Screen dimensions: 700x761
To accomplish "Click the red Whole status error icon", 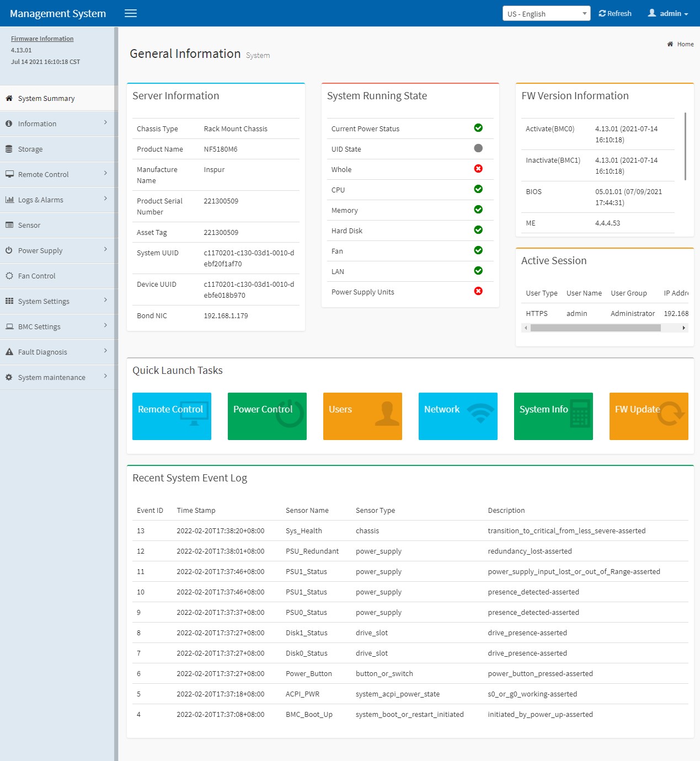I will click(x=478, y=169).
